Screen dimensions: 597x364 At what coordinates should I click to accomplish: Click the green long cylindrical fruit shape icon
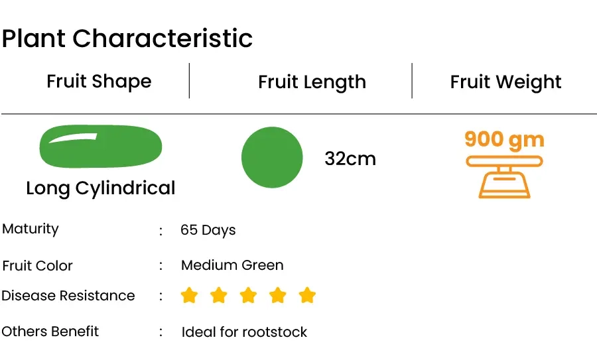tap(101, 147)
